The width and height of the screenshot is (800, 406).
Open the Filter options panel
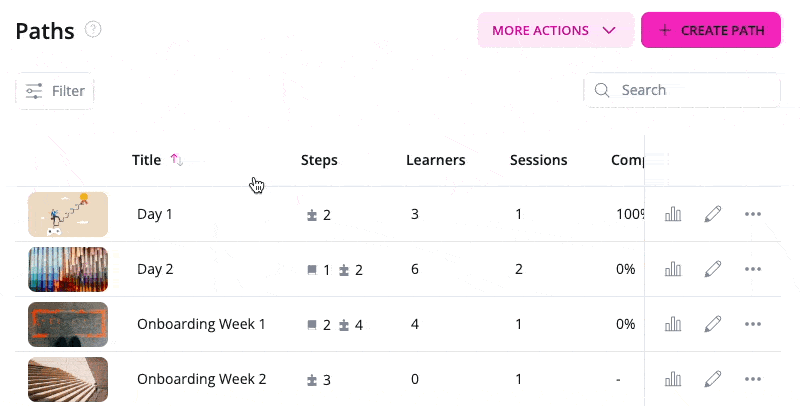[x=55, y=91]
